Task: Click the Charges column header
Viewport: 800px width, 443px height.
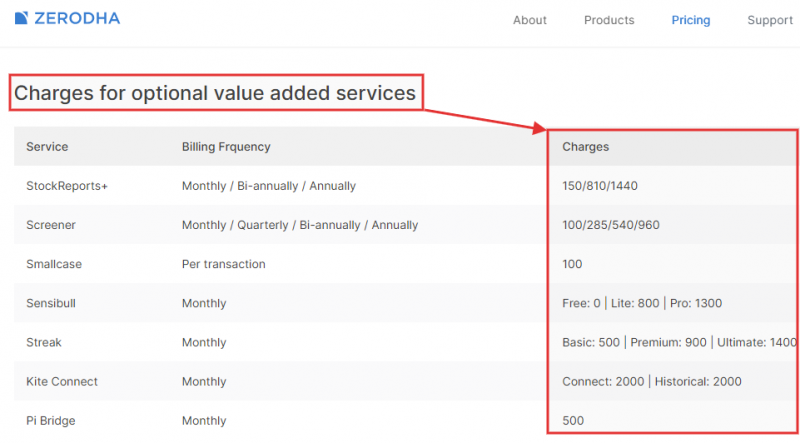Action: pos(585,146)
